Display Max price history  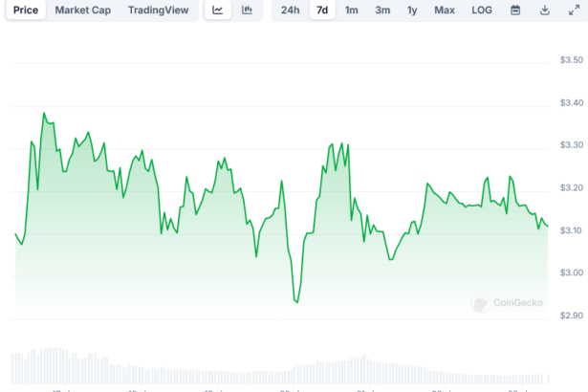tap(445, 11)
